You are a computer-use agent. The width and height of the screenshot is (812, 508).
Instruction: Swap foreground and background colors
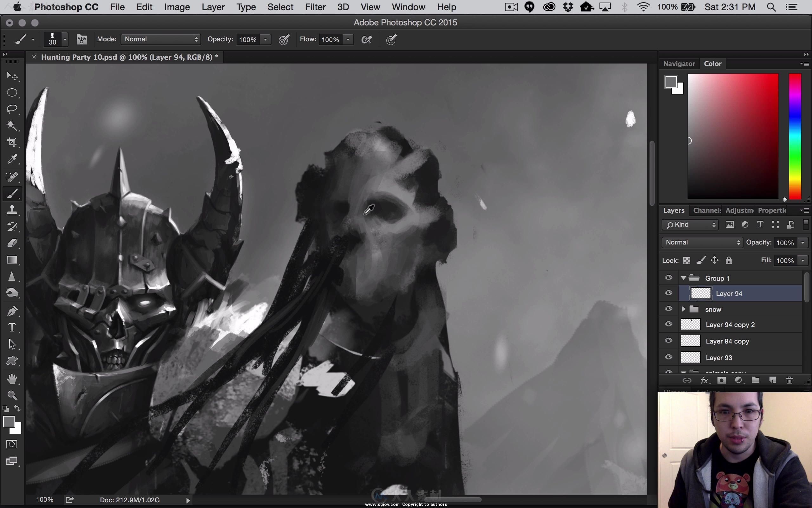point(17,409)
